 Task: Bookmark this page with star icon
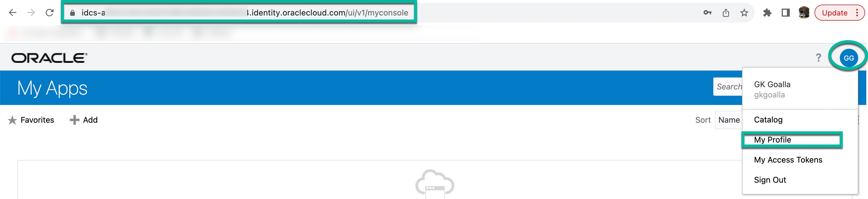click(x=744, y=13)
